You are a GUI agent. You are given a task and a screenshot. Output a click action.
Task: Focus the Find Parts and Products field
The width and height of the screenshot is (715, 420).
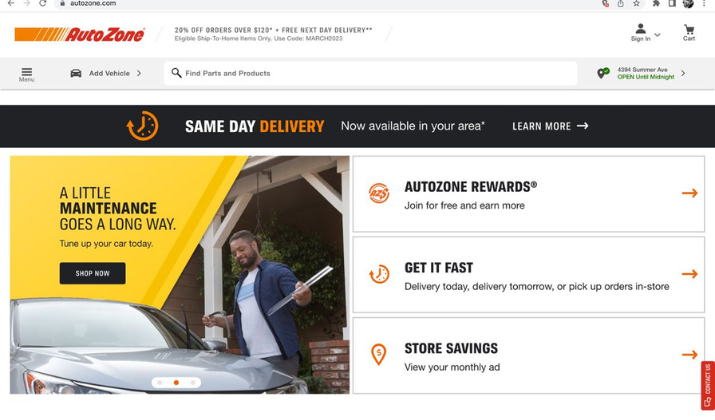(x=371, y=73)
